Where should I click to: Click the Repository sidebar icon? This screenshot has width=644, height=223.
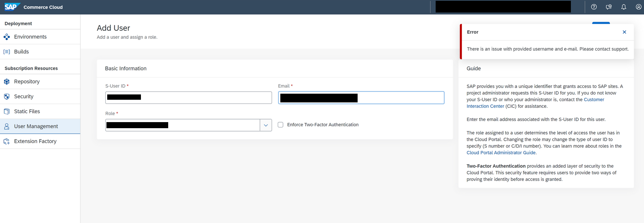7,82
